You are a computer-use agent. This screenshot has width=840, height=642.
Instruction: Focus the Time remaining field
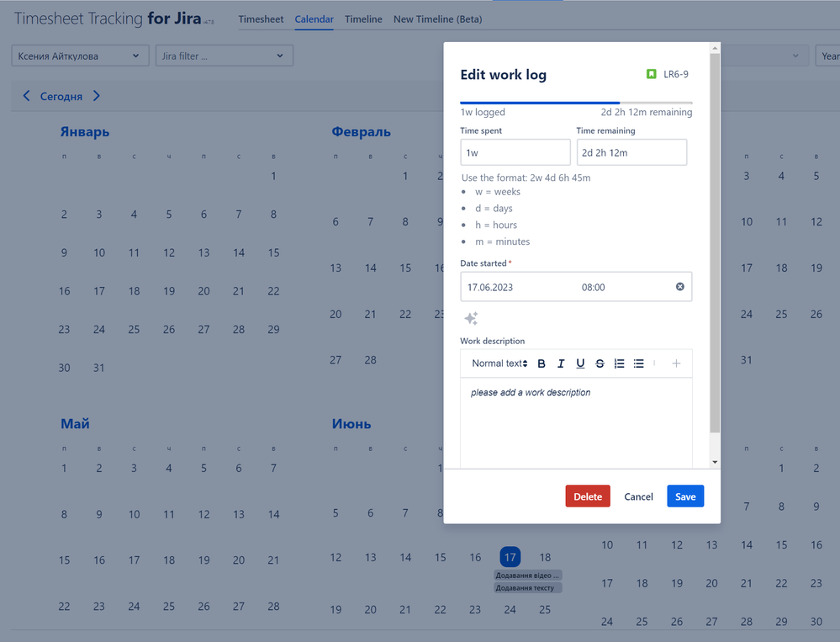coord(631,152)
